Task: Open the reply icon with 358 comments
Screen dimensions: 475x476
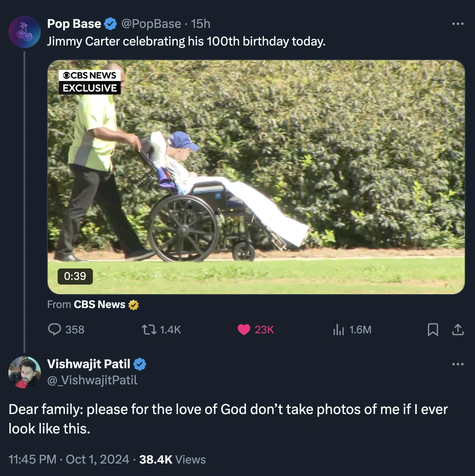Action: click(x=55, y=329)
